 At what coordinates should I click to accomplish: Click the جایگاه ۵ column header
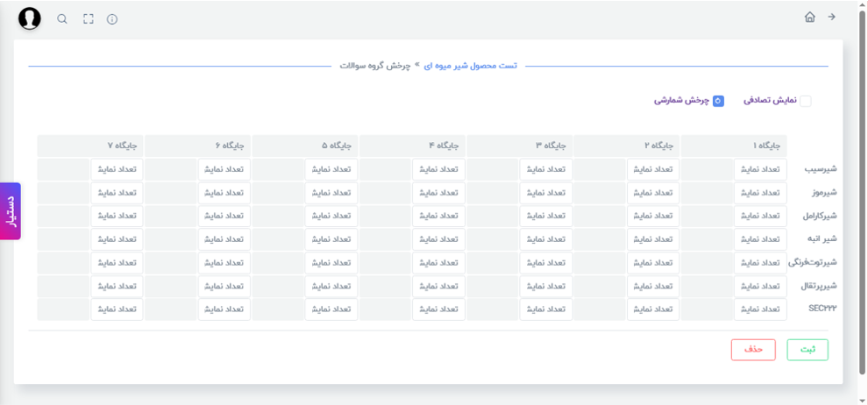[304, 146]
